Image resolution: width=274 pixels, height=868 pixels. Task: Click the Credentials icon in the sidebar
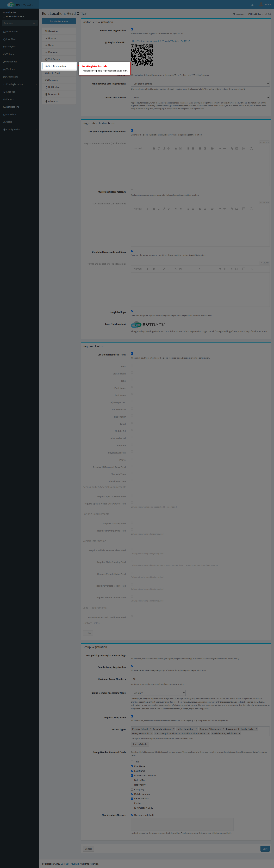pyautogui.click(x=4, y=77)
